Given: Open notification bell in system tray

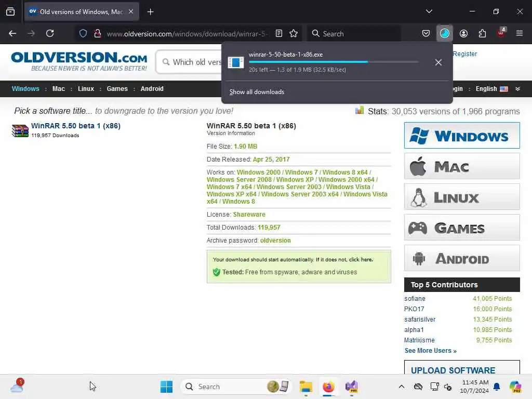Looking at the screenshot, I should pyautogui.click(x=497, y=387).
